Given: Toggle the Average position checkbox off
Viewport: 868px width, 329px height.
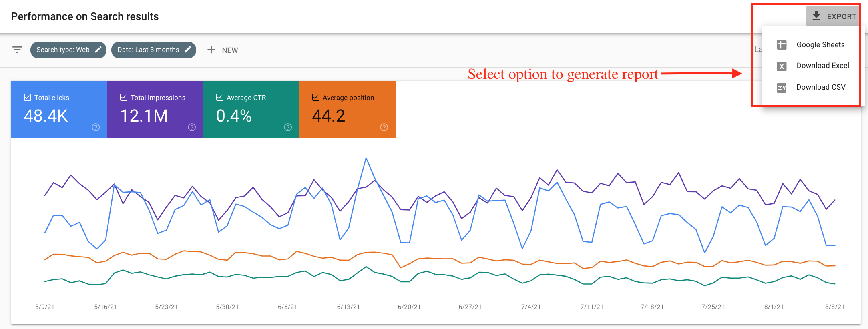Looking at the screenshot, I should point(315,97).
